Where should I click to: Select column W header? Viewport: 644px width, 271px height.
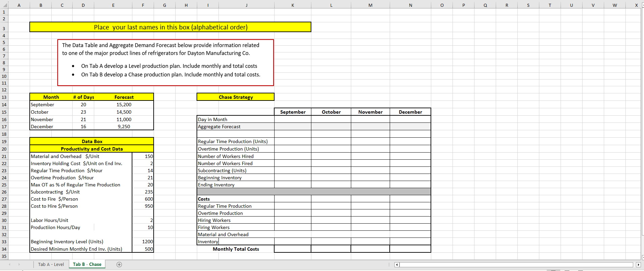click(x=615, y=5)
